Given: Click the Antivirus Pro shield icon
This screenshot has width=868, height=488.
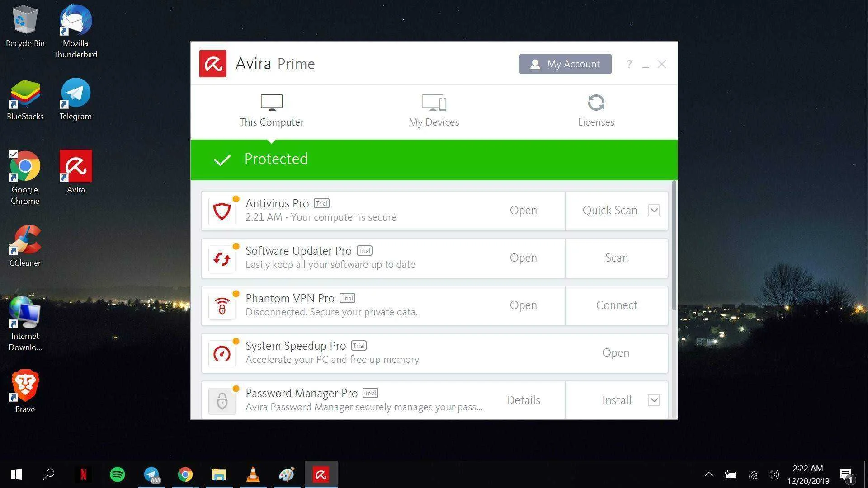Looking at the screenshot, I should 222,211.
